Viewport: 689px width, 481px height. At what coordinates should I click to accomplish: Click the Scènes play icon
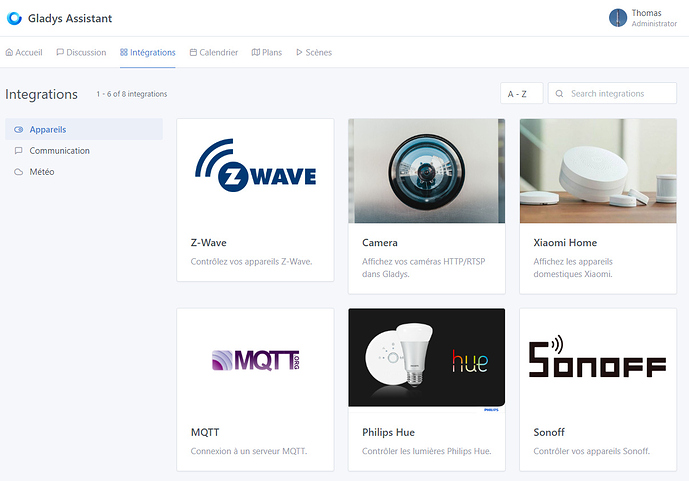(x=299, y=52)
